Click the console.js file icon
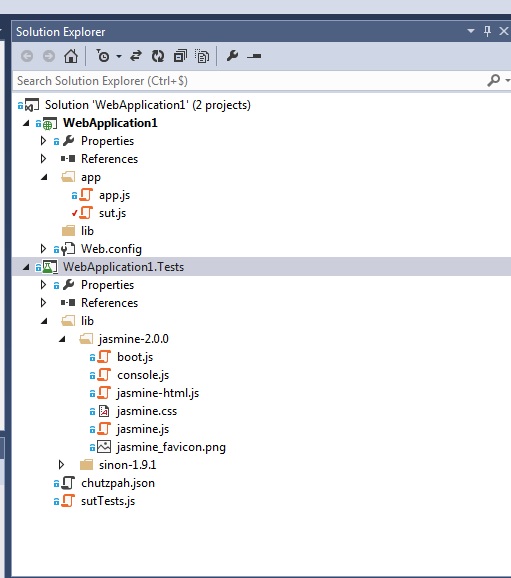The image size is (511, 578). [x=104, y=375]
